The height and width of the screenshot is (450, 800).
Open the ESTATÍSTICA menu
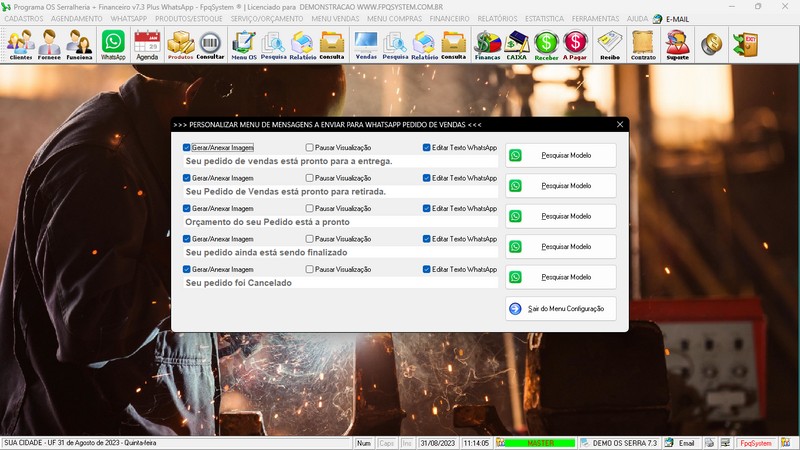(x=544, y=19)
